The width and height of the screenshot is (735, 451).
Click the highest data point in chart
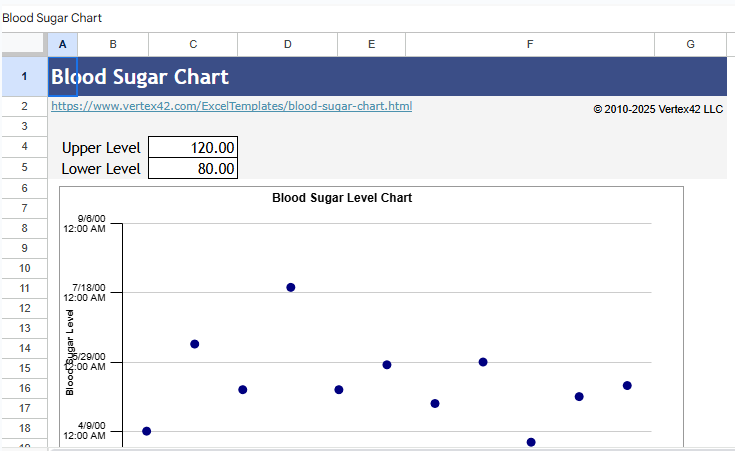pos(291,287)
